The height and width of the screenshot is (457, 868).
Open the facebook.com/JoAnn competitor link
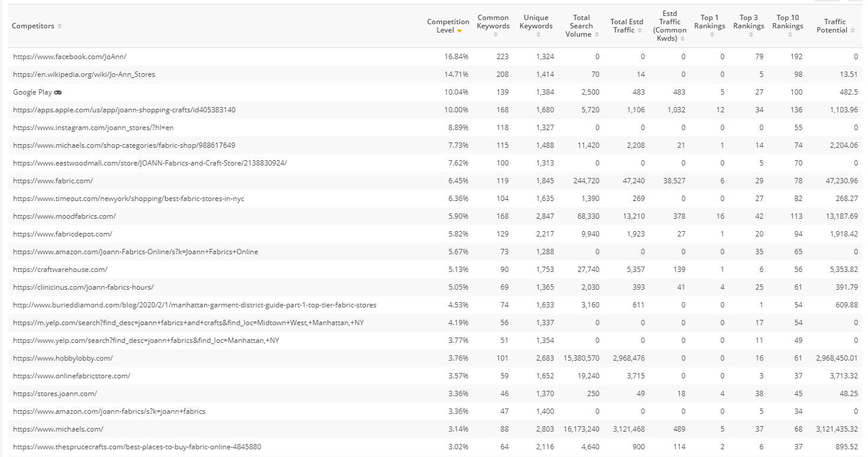tap(70, 57)
